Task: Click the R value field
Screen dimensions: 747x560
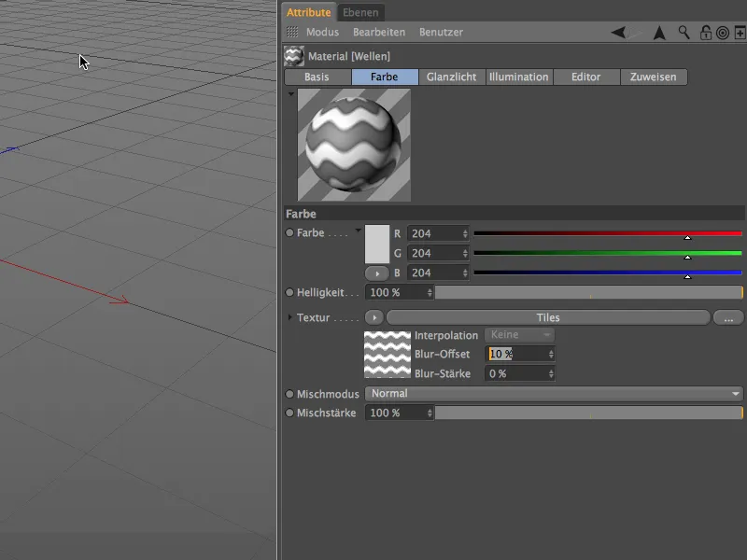Action: [x=434, y=233]
